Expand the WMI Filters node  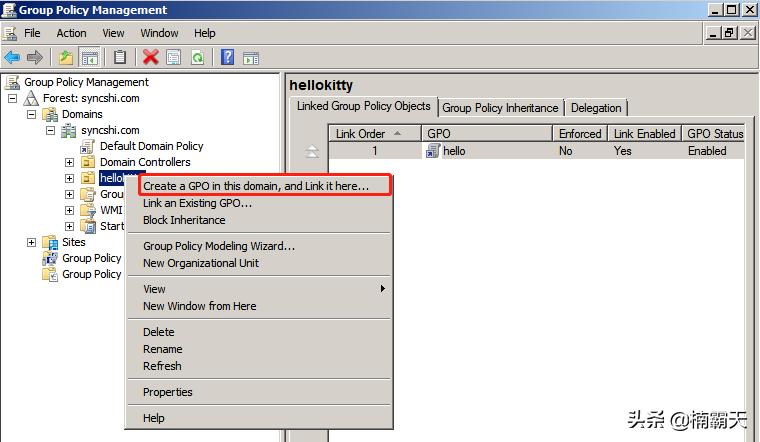tap(69, 210)
